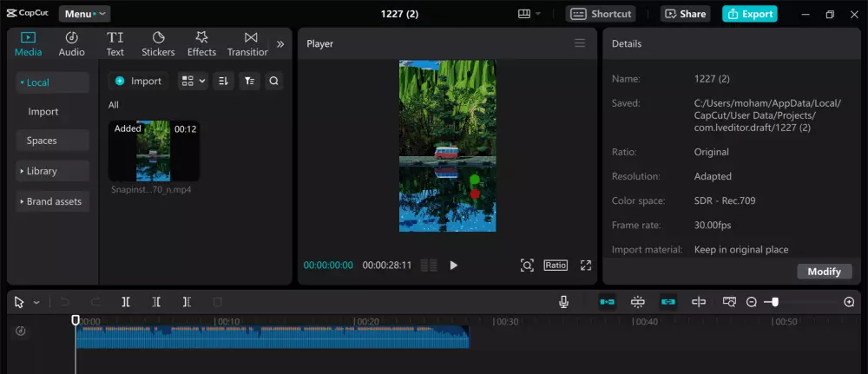Viewport: 868px width, 374px height.
Task: Click the delete clip icon
Action: tap(218, 302)
